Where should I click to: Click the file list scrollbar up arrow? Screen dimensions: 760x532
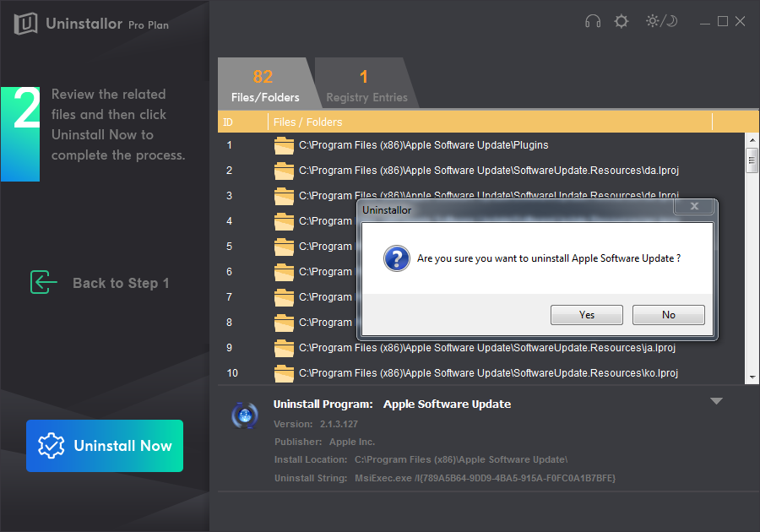(x=752, y=140)
